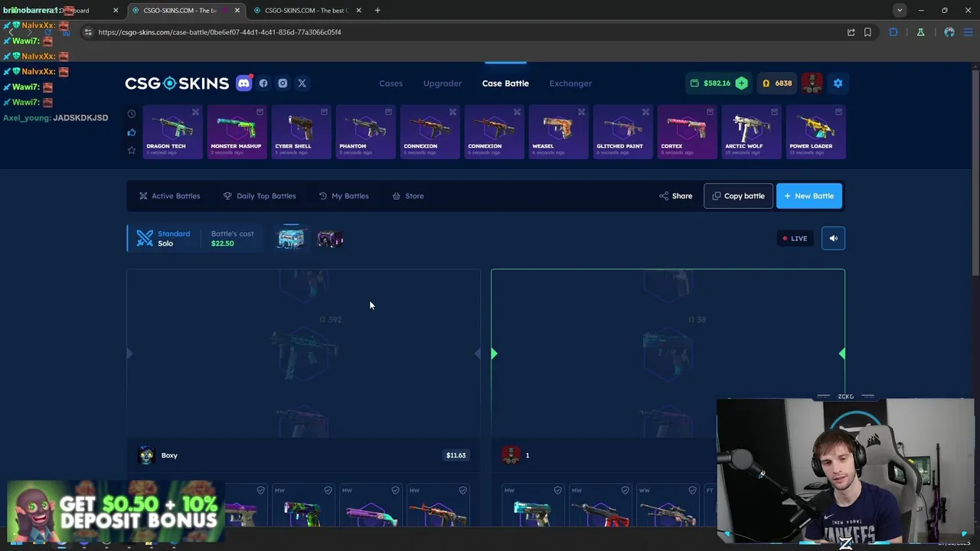Add funds with the green plus button
The image size is (980, 551).
point(741,83)
